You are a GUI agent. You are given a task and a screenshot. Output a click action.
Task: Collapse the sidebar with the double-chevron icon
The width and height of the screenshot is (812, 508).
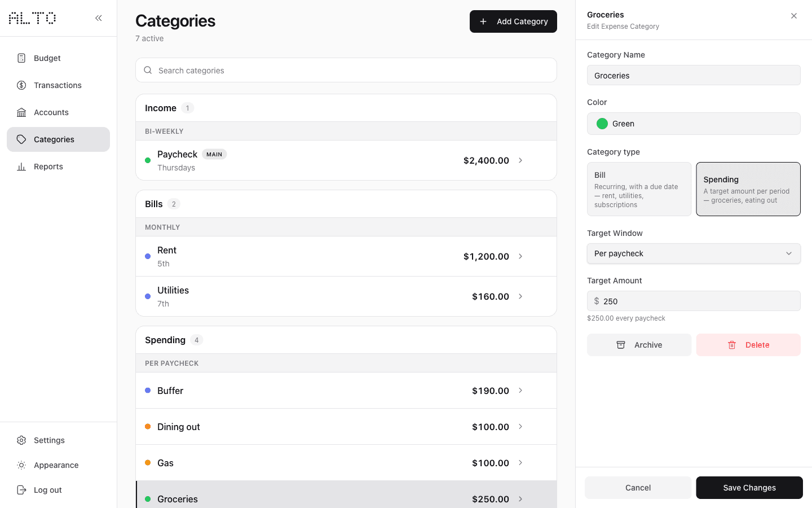[99, 18]
